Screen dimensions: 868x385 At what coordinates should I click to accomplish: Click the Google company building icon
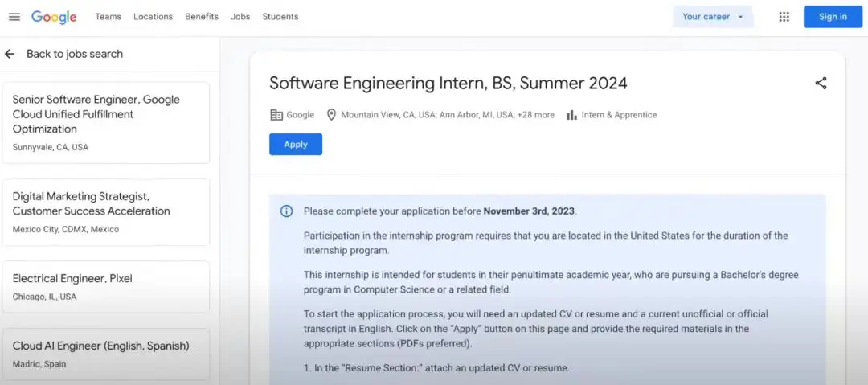click(x=276, y=115)
